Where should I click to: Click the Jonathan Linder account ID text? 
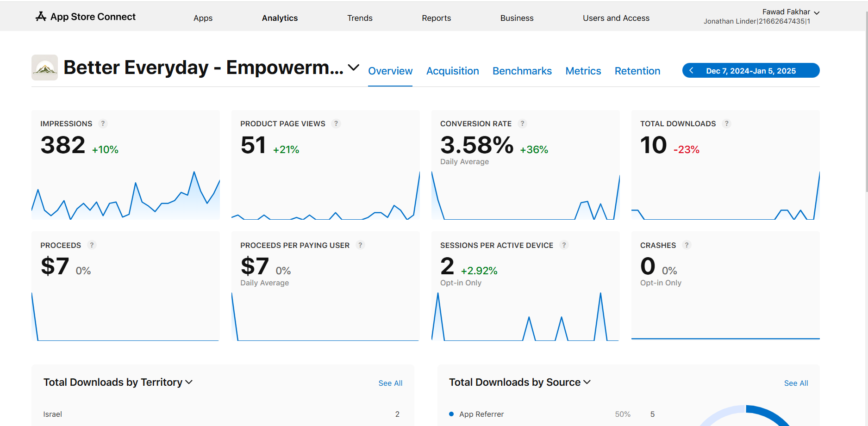pos(756,21)
